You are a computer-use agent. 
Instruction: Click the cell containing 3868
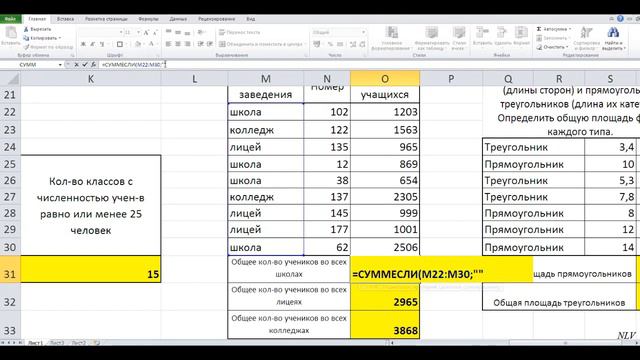tap(385, 325)
